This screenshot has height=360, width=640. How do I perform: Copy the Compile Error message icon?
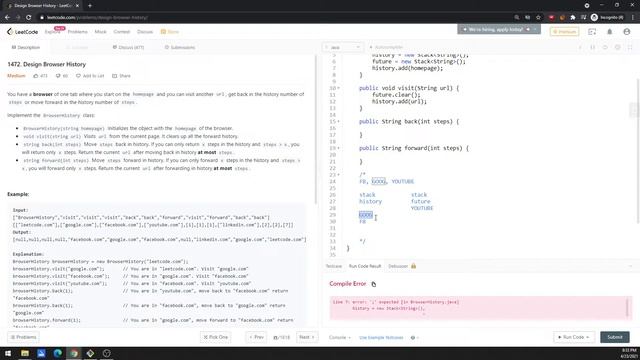tap(373, 284)
